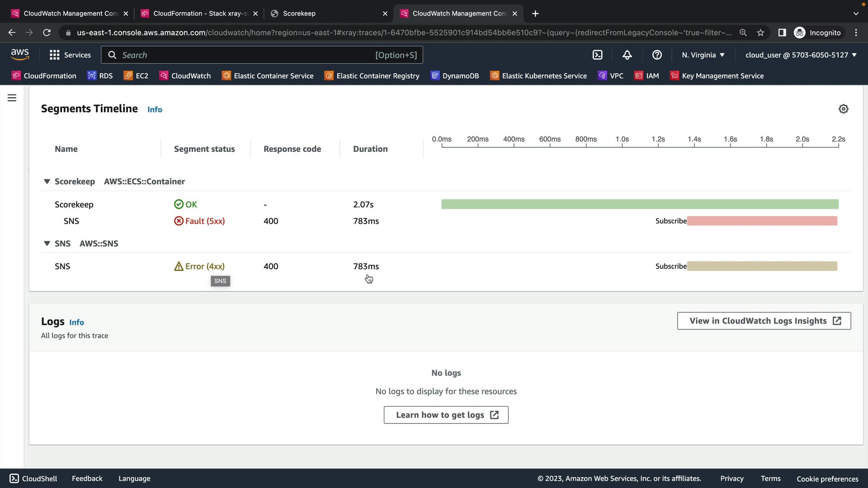This screenshot has height=488, width=868.
Task: Click the red SNS Subscribe timeline bar
Action: (762, 221)
